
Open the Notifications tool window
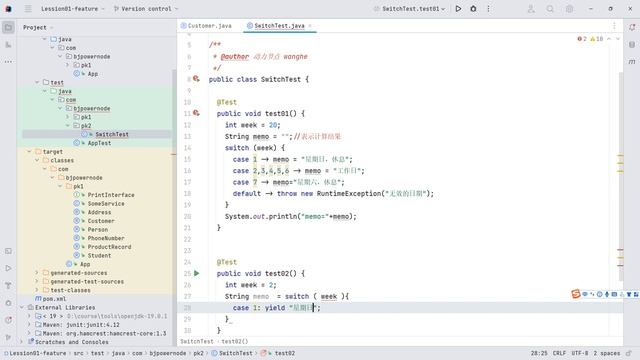point(632,27)
